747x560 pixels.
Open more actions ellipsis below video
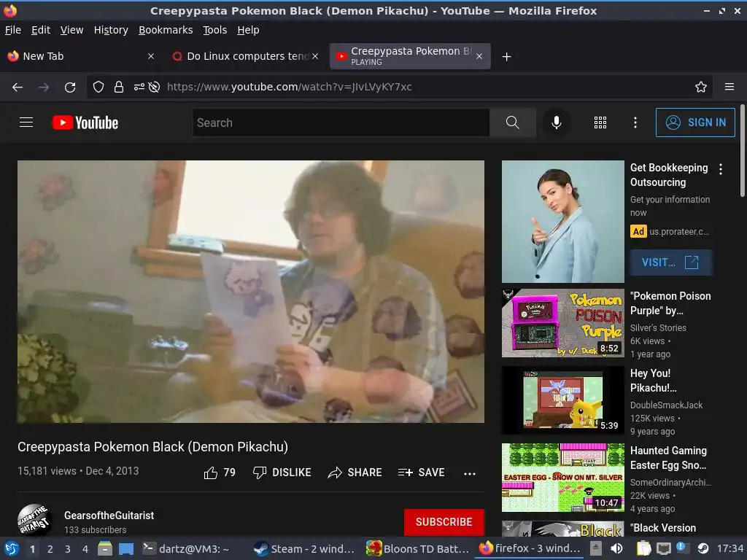[x=469, y=472]
